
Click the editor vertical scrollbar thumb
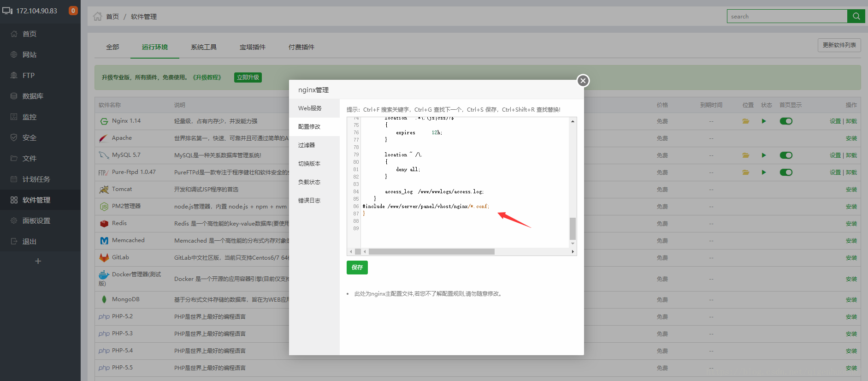573,228
